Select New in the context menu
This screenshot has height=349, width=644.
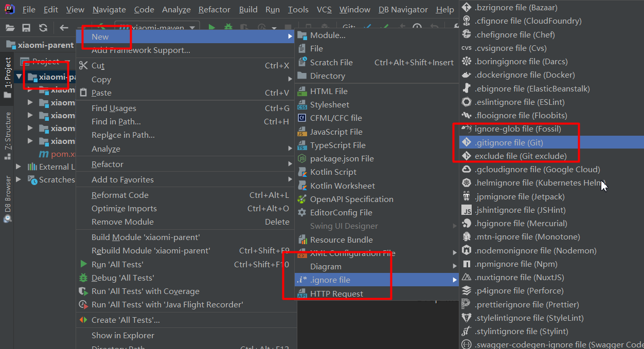pyautogui.click(x=186, y=36)
